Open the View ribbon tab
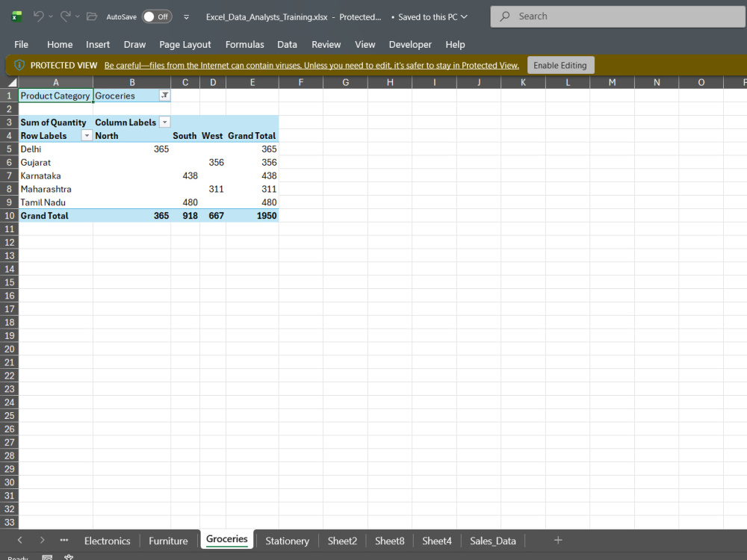Screen dimensions: 747x560 [x=365, y=44]
